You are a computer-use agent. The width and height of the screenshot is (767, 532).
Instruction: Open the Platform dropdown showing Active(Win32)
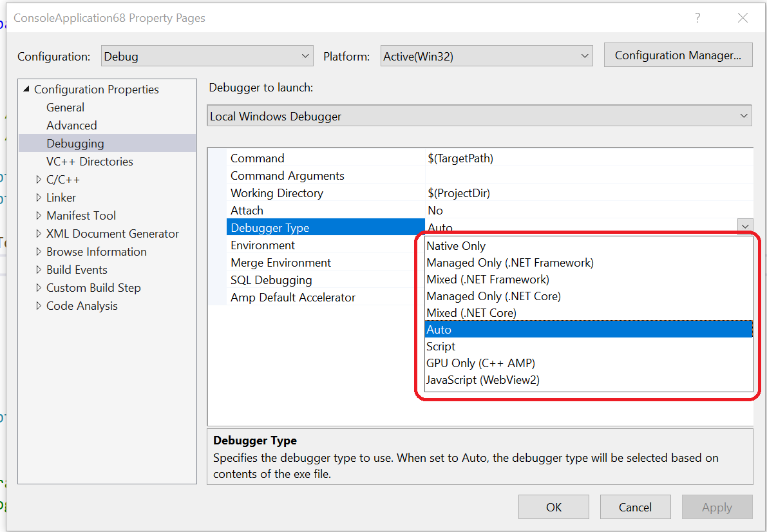pyautogui.click(x=487, y=56)
